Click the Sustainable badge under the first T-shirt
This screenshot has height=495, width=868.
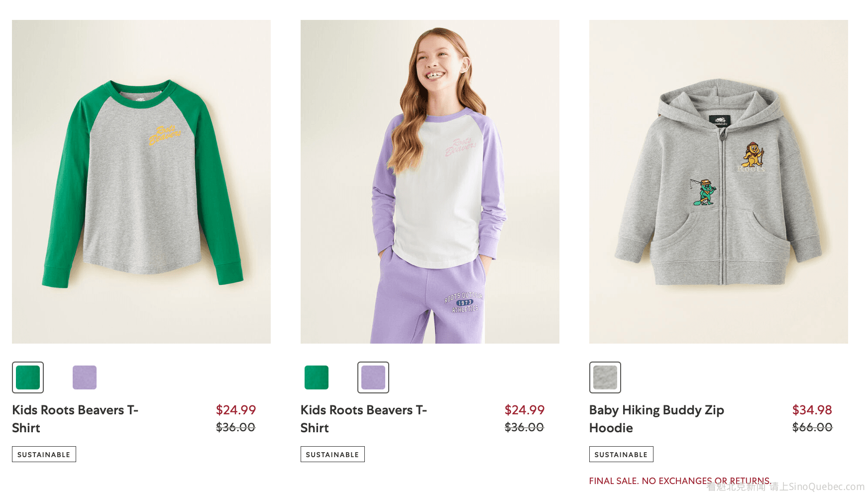click(44, 454)
